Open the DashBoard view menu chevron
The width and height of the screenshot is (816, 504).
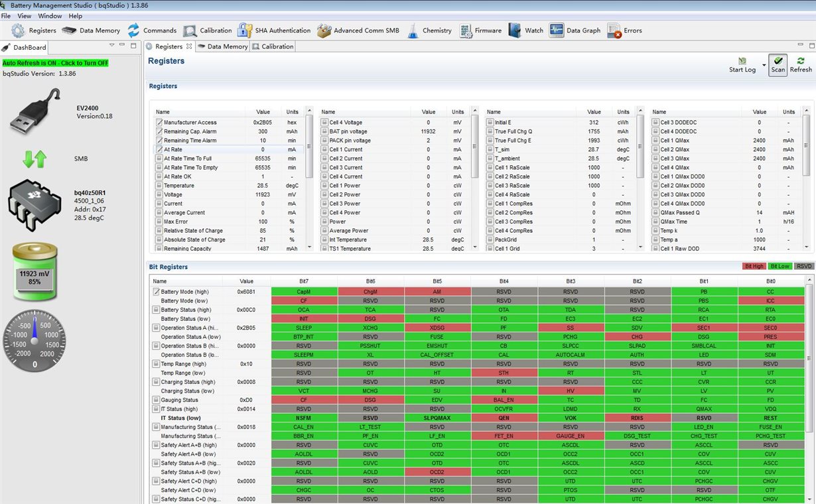tap(111, 46)
